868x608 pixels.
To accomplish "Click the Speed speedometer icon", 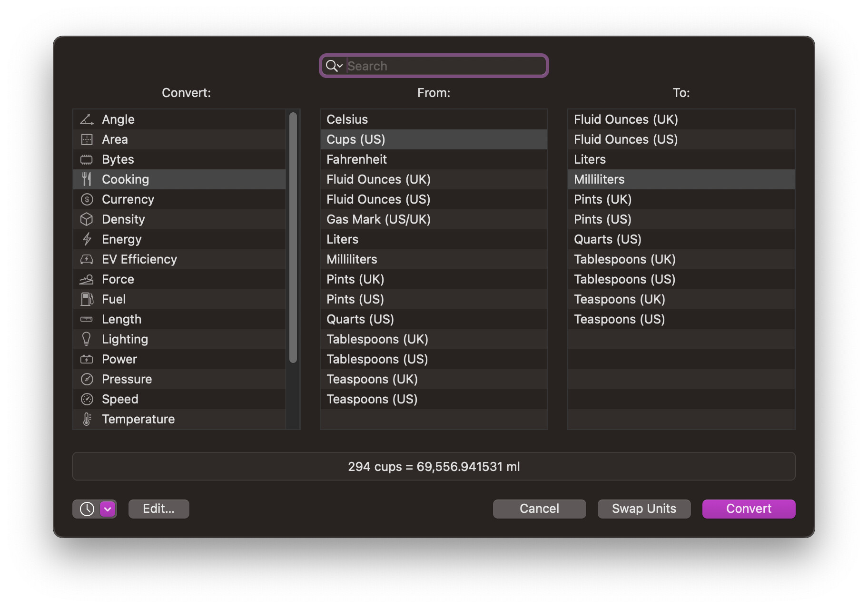I will pos(87,399).
